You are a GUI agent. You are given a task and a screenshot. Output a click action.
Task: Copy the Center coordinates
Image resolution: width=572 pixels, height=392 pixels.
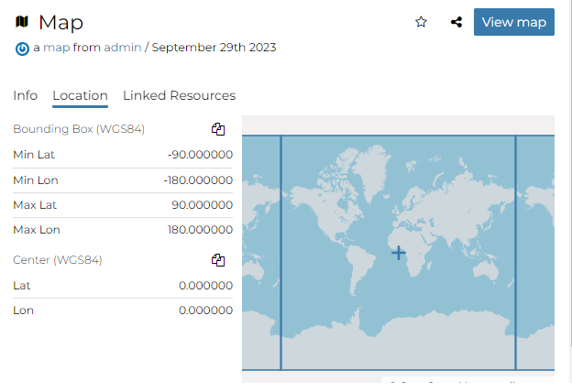(x=218, y=260)
